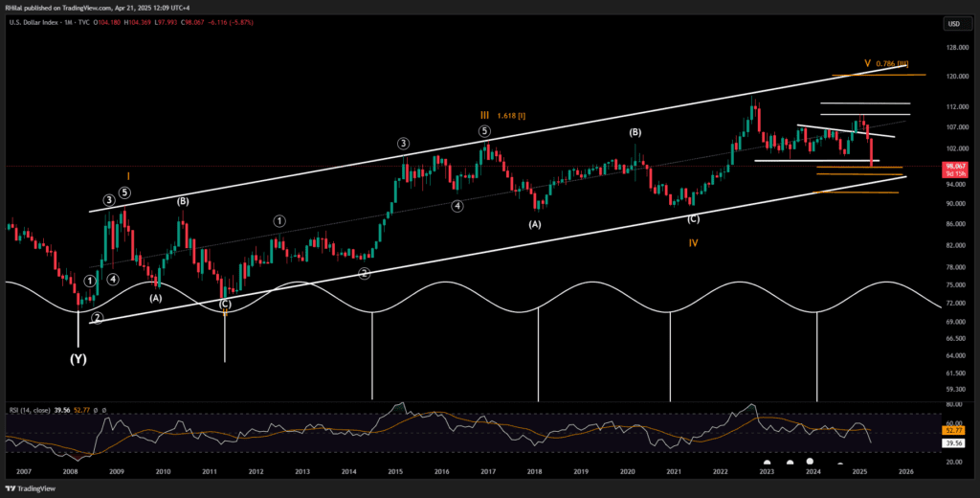Click the U.S. Dollar Index symbol title

[x=40, y=23]
